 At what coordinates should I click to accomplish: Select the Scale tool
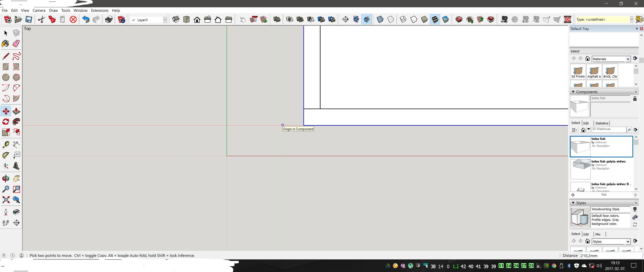6,132
